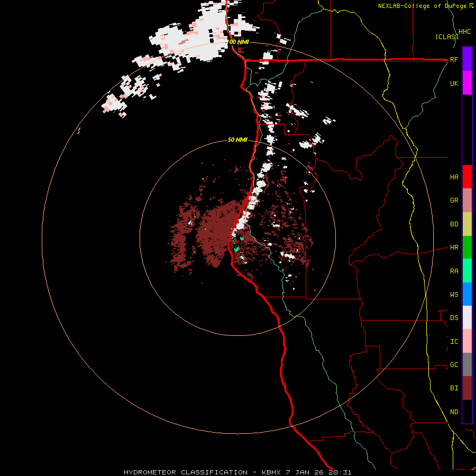476x476 pixels.
Task: Select the IC light pink swatch
Action: pyautogui.click(x=467, y=341)
